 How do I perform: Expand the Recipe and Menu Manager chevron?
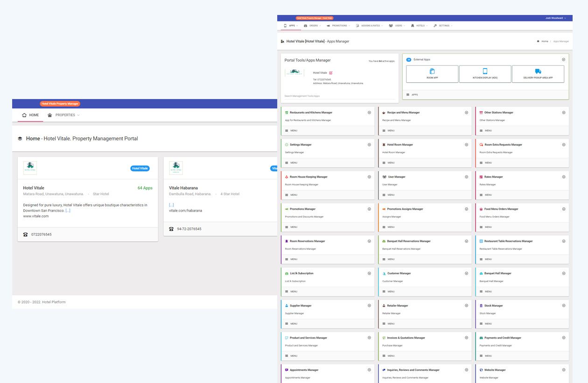point(466,113)
